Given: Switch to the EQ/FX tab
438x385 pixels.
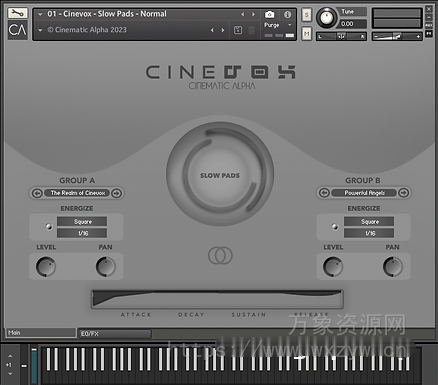Looking at the screenshot, I should pyautogui.click(x=115, y=334).
